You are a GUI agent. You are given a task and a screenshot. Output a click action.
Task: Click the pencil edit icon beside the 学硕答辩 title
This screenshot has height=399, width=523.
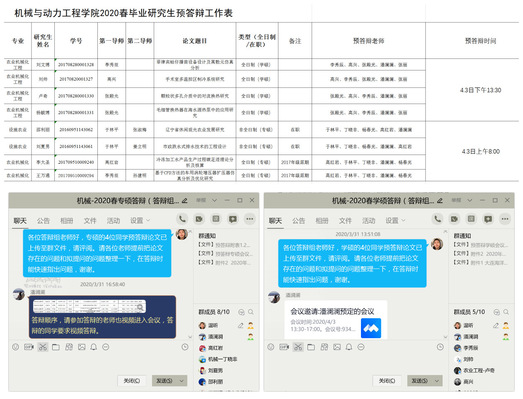[440, 201]
